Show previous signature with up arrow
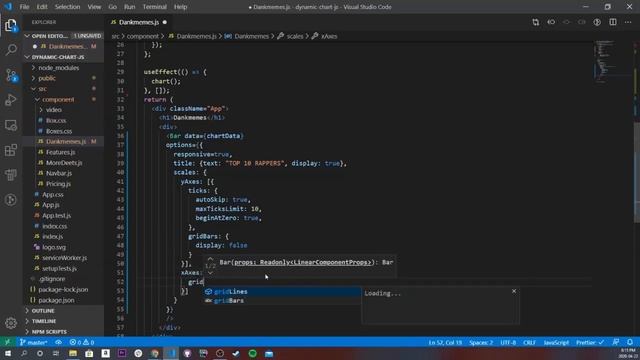The image size is (640, 360). click(210, 259)
